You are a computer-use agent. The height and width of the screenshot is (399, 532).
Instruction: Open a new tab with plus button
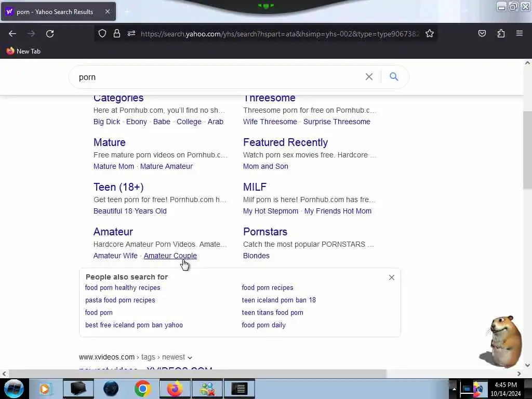[x=127, y=12]
